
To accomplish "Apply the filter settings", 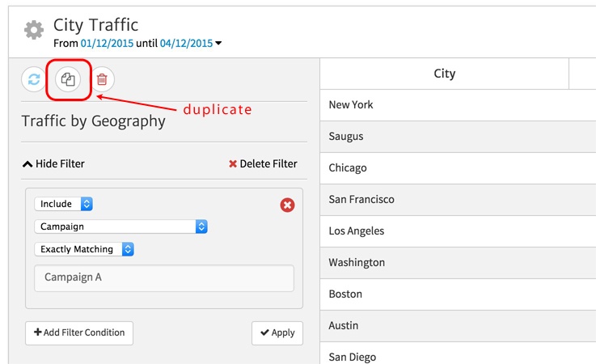I will 277,332.
